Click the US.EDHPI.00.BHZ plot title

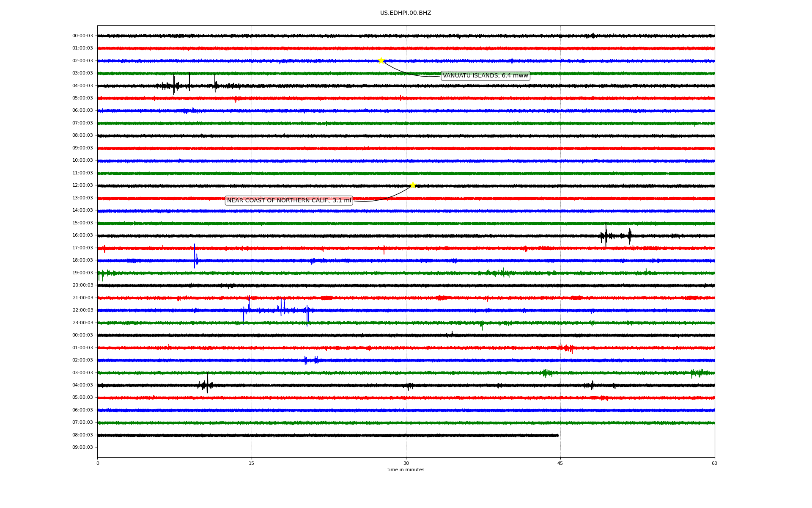406,13
